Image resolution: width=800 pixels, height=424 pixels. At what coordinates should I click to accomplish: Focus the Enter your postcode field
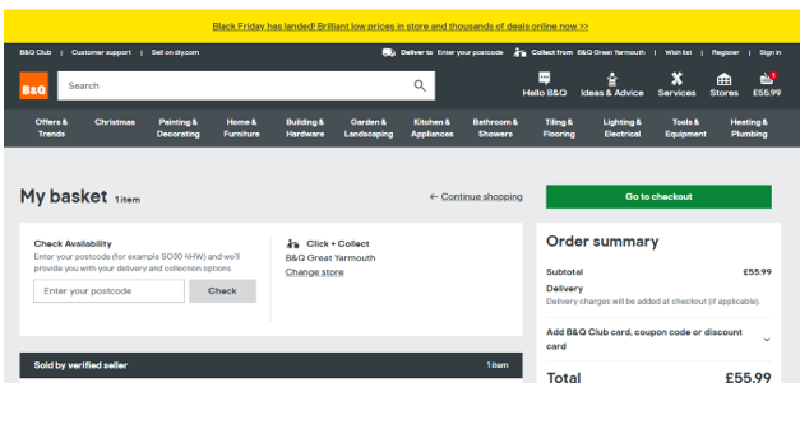[x=109, y=291]
